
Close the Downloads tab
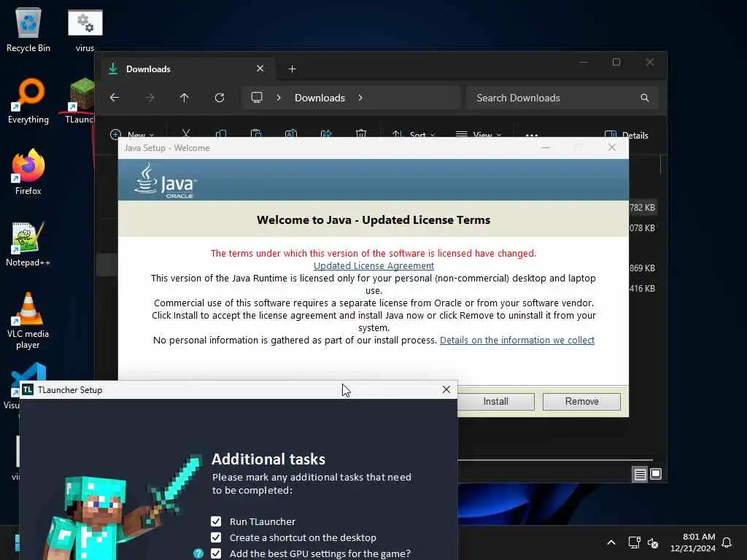[260, 69]
